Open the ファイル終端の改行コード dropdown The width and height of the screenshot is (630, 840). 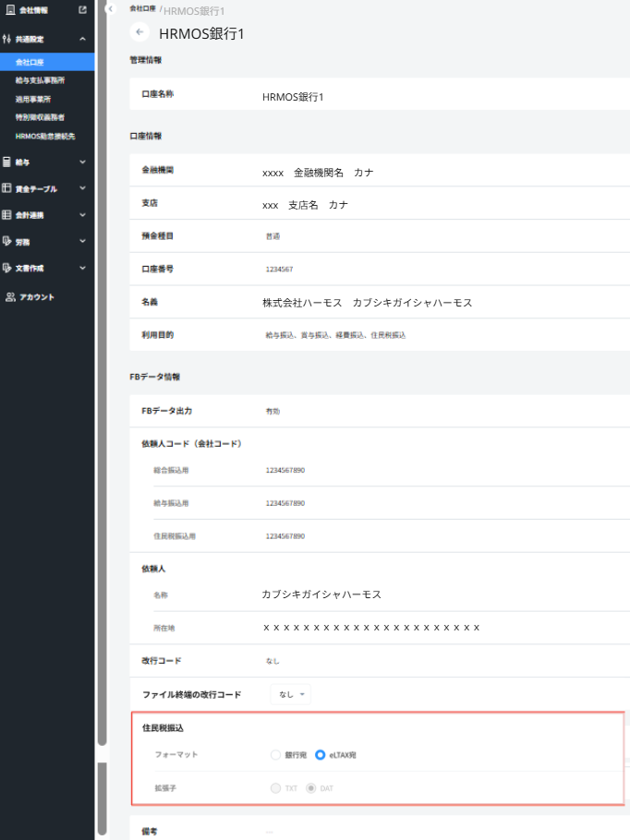tap(291, 694)
